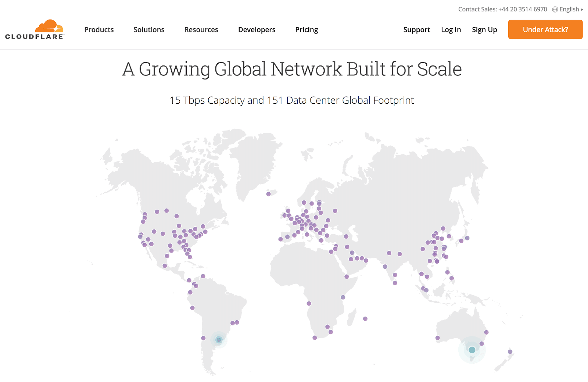Select the Cape Town data center dot
This screenshot has height=382, width=588.
click(x=315, y=338)
